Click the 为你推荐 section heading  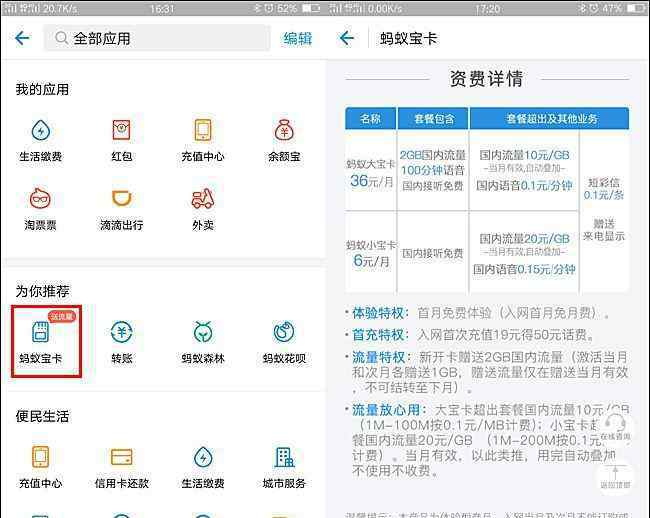tap(42, 291)
